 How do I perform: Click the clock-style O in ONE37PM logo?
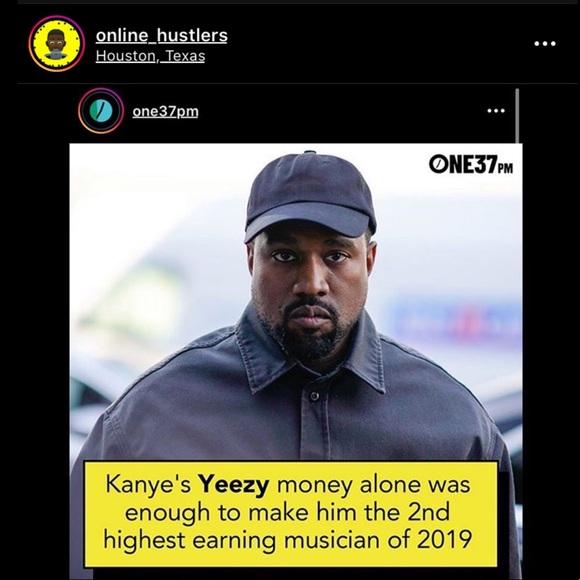[437, 164]
